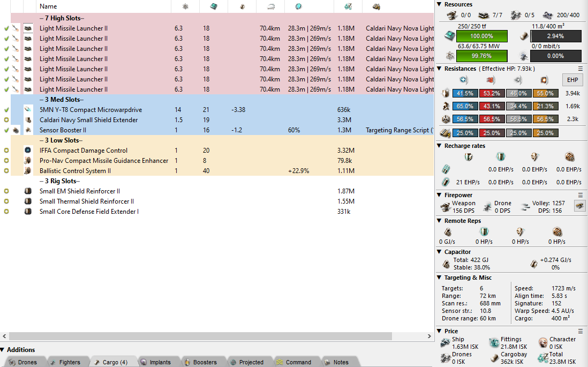
Task: Click the Ballistic Control System II icon
Action: 28,171
